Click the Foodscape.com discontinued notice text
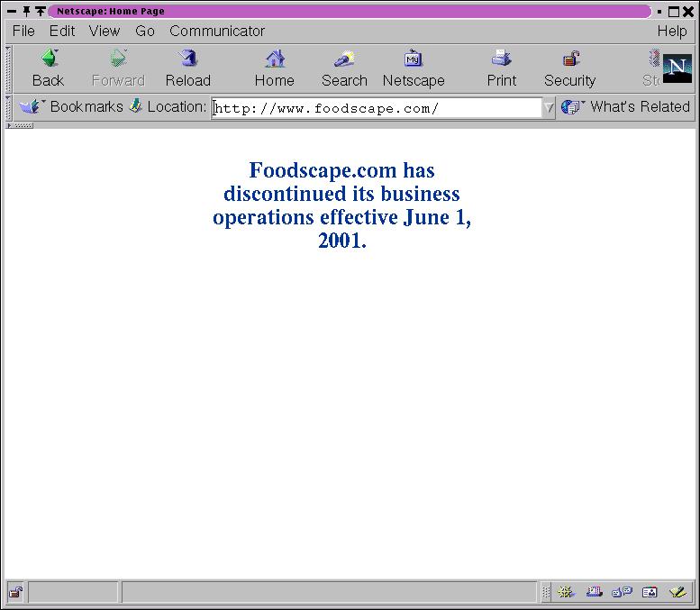 pyautogui.click(x=342, y=205)
